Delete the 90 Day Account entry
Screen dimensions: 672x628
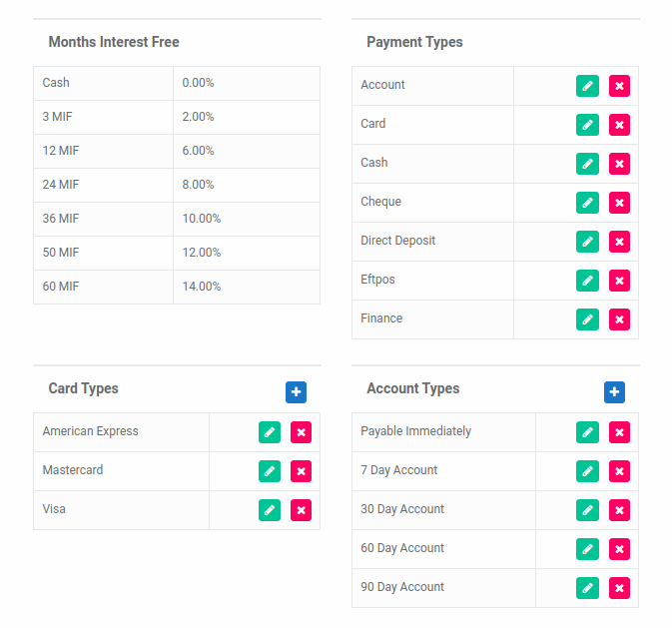(x=619, y=588)
